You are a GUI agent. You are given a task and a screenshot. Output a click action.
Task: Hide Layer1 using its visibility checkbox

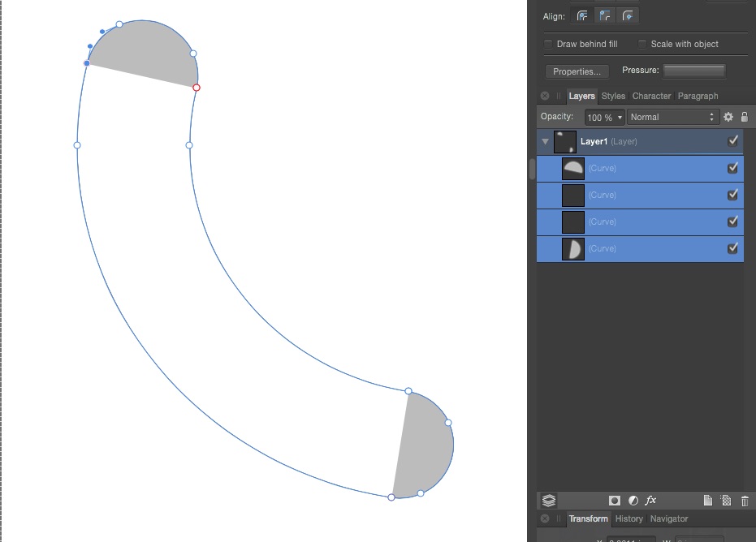click(x=733, y=141)
